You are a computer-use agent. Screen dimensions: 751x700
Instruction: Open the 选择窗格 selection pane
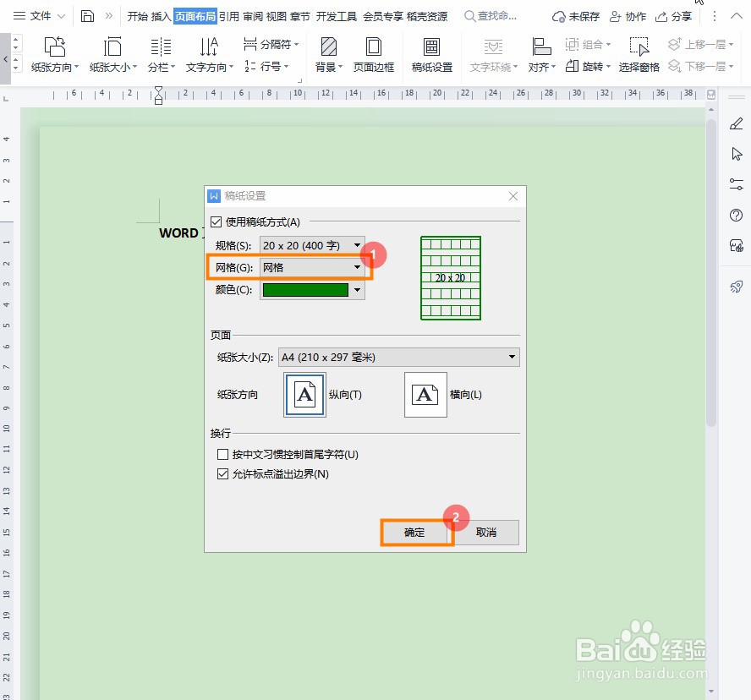tap(639, 55)
